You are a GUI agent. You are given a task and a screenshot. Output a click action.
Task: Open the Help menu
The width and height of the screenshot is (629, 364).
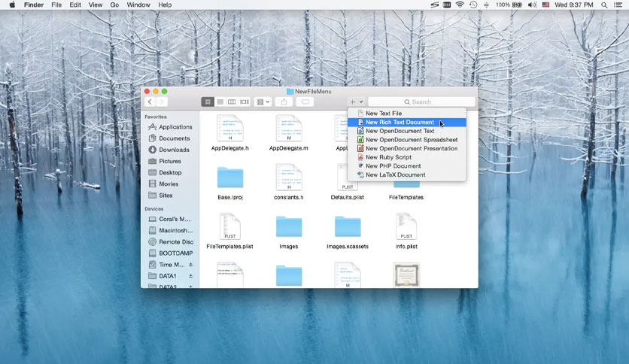tap(165, 5)
